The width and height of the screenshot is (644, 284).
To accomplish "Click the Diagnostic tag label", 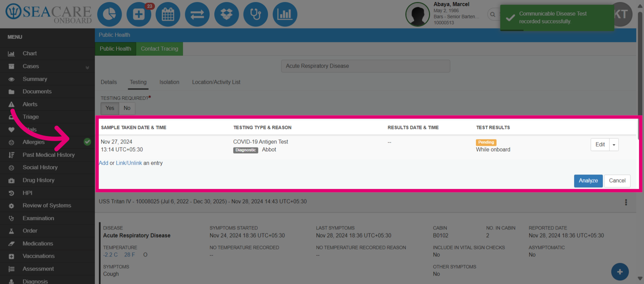I will tap(246, 150).
